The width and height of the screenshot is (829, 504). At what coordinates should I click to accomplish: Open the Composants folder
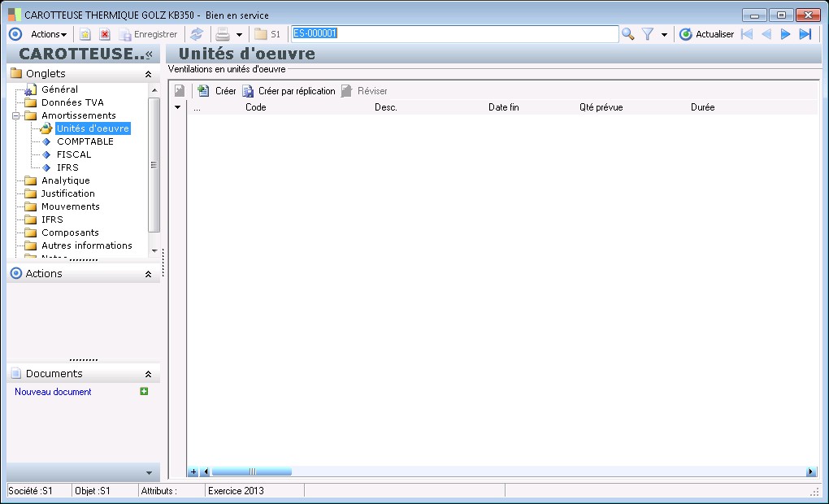pyautogui.click(x=70, y=232)
